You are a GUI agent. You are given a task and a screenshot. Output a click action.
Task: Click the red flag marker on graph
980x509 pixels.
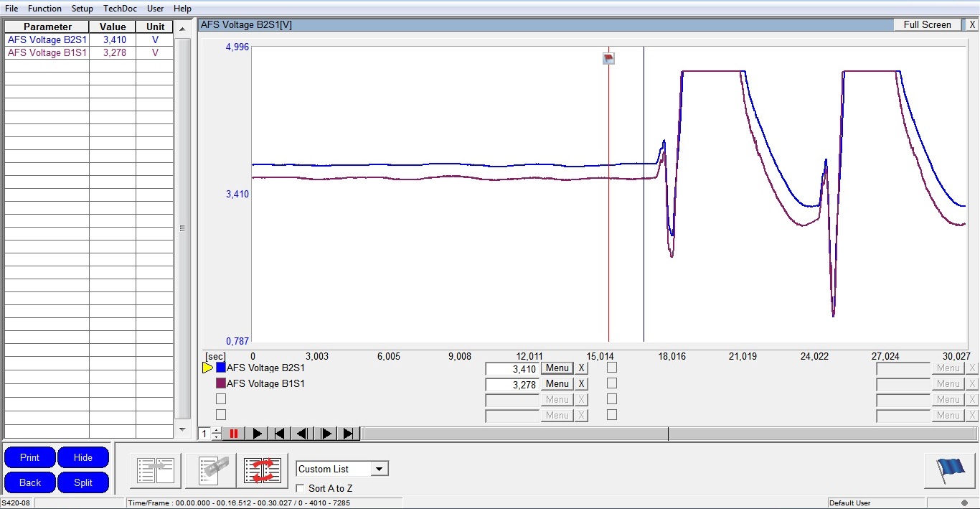point(608,58)
